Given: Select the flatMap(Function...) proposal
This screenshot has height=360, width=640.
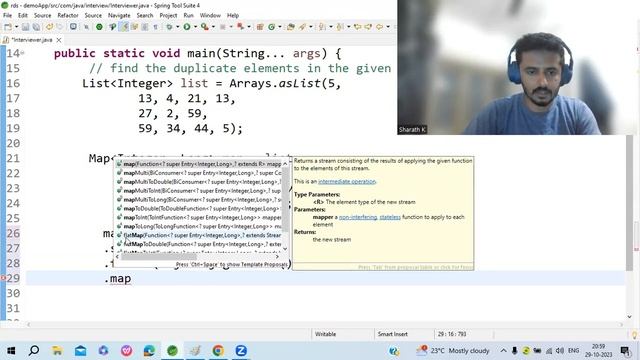Looking at the screenshot, I should click(x=199, y=236).
